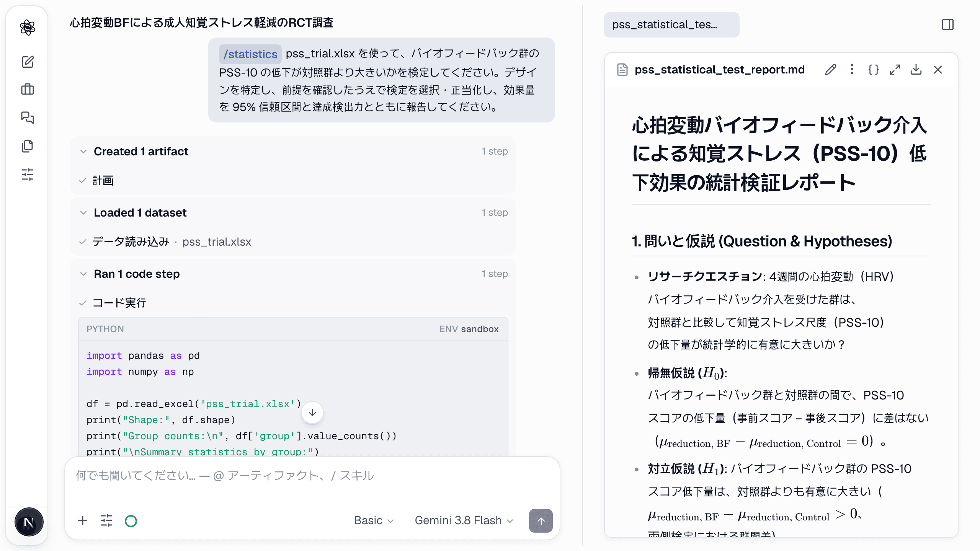Toggle the side panel layout icon
Viewport: 980px width, 551px height.
coord(948,25)
